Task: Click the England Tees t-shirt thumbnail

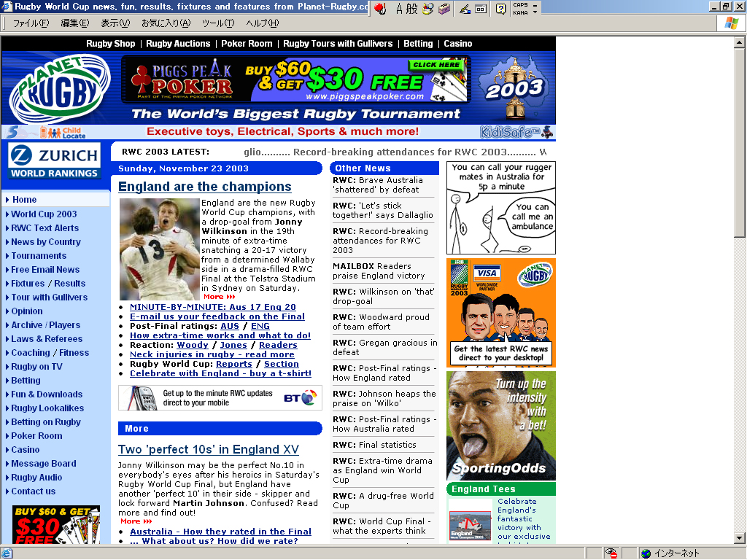Action: tap(471, 524)
